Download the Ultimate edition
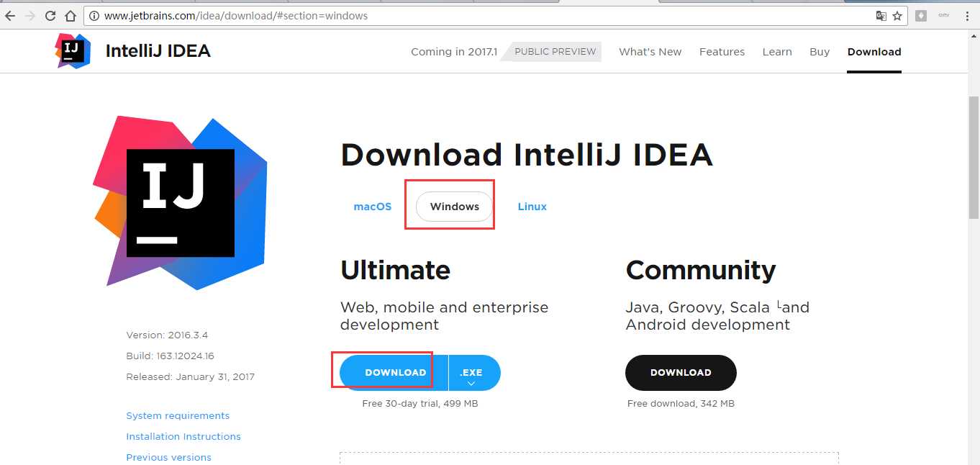This screenshot has width=980, height=465. [x=394, y=373]
